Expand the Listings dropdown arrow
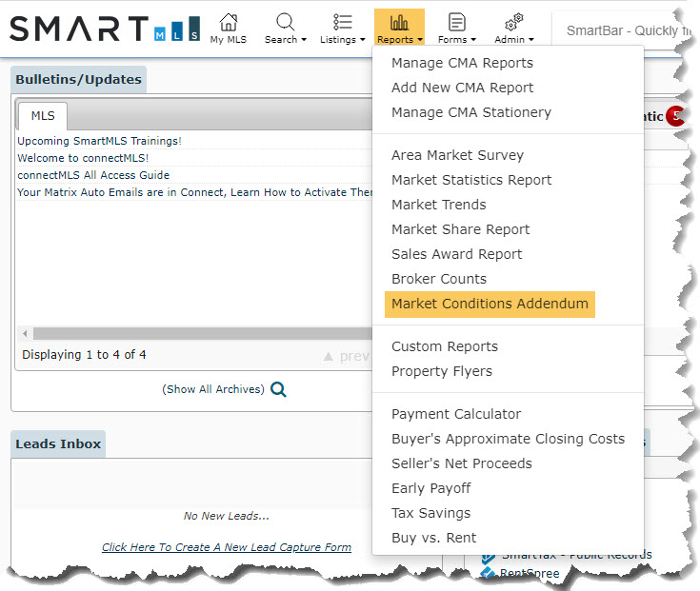The width and height of the screenshot is (700, 591). [x=363, y=40]
